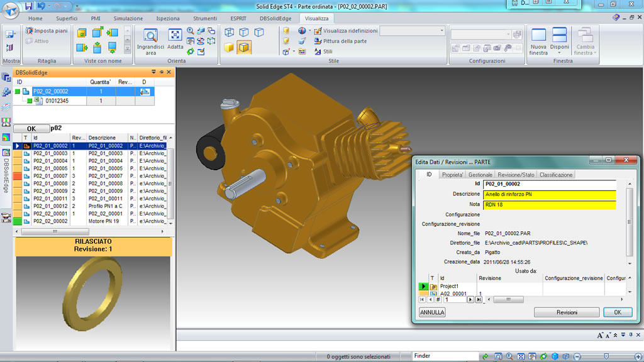
Task: Select row P02_01_00007 in parts list
Action: 91,176
